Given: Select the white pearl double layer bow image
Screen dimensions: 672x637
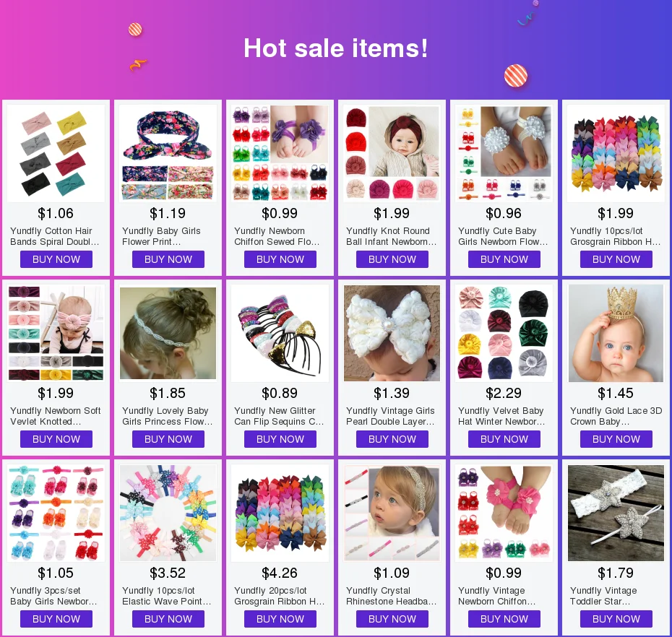Looking at the screenshot, I should click(x=392, y=333).
